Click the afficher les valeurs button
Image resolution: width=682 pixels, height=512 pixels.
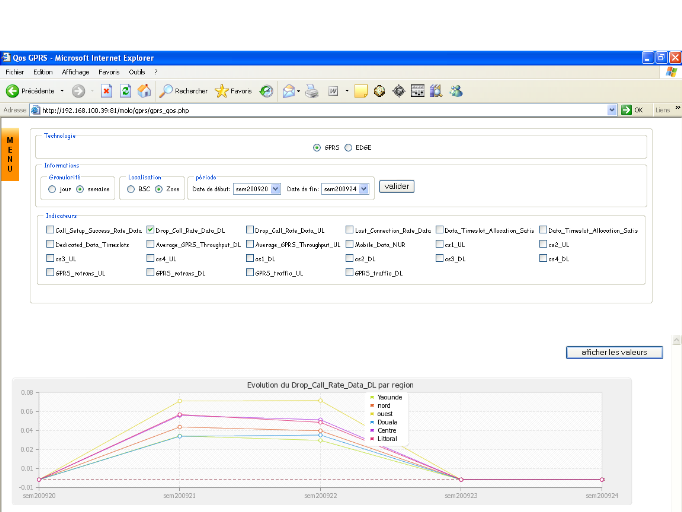(614, 352)
